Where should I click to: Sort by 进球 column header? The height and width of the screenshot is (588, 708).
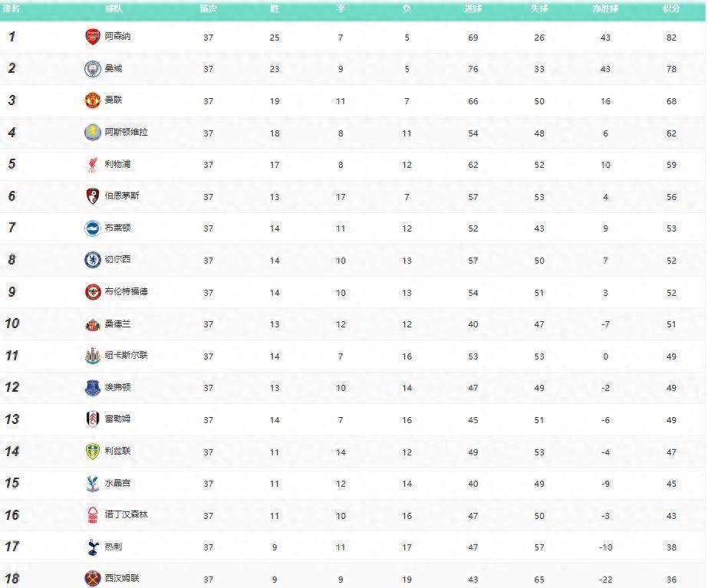tap(473, 8)
